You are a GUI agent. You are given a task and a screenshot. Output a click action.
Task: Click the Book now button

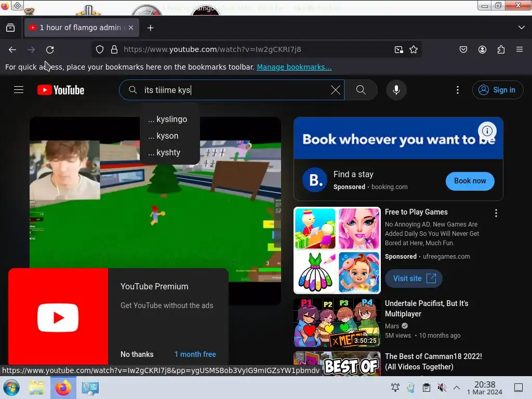[x=470, y=181]
